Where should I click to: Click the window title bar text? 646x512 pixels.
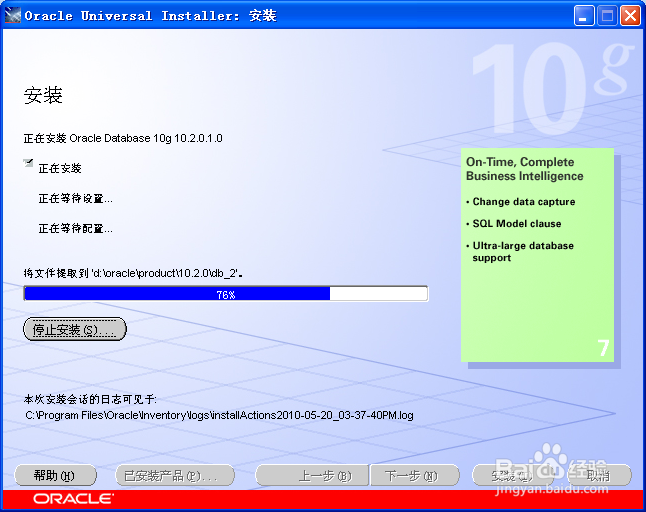[x=150, y=16]
